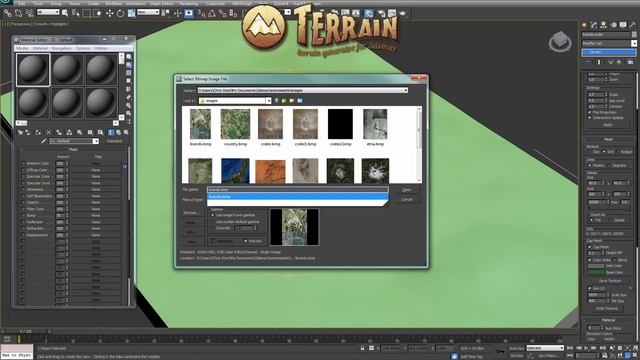Screen dimensions: 640x360
Task: Assign Material to Selection in Material Editor
Action: coord(38,132)
